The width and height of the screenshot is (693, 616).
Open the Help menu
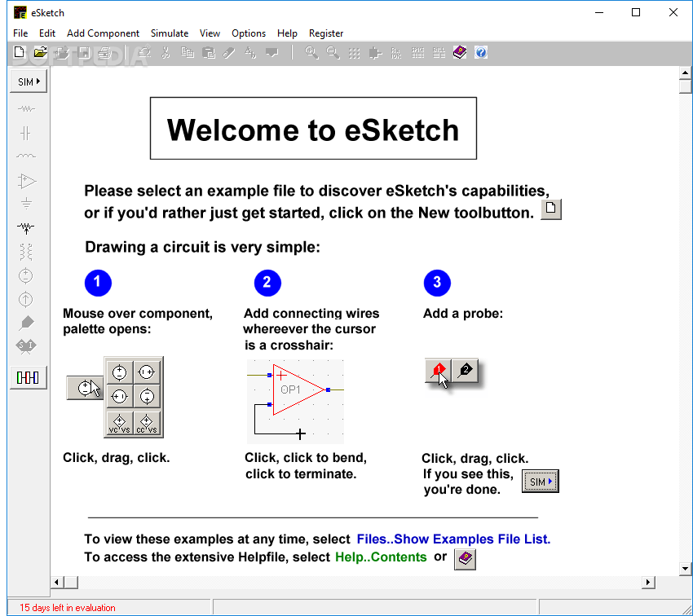point(287,33)
